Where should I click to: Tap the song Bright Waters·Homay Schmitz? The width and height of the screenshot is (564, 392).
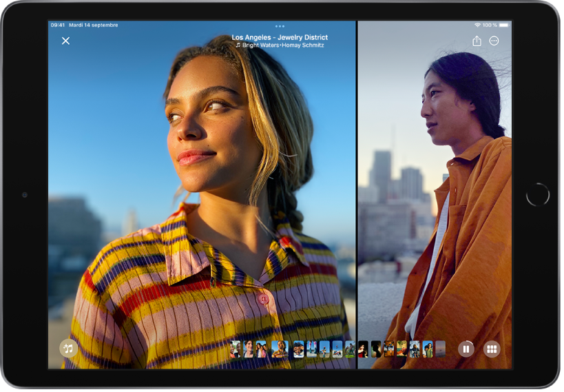coord(280,45)
